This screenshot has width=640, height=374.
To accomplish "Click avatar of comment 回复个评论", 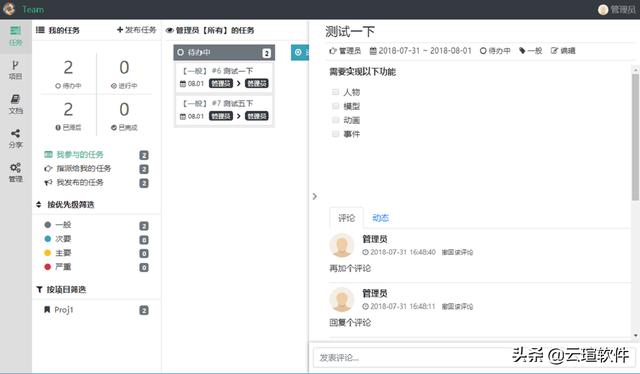I will coord(342,300).
